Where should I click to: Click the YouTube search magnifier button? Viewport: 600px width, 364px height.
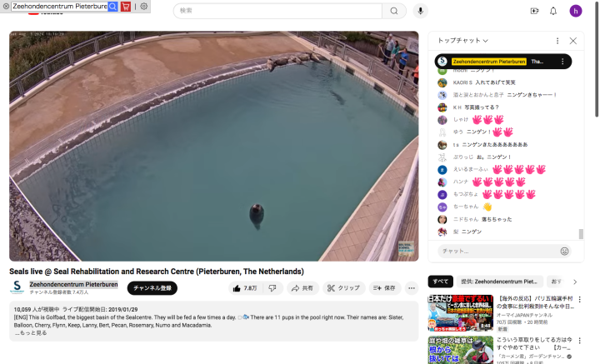click(x=394, y=11)
